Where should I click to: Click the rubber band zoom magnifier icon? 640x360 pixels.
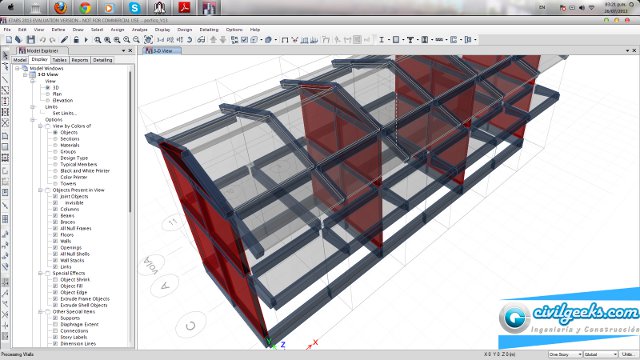click(x=98, y=40)
